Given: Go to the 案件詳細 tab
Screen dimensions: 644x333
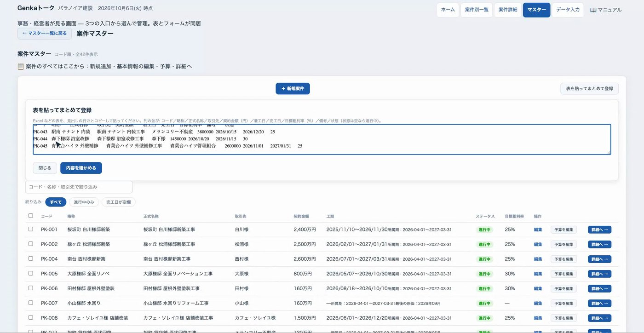Looking at the screenshot, I should (508, 10).
